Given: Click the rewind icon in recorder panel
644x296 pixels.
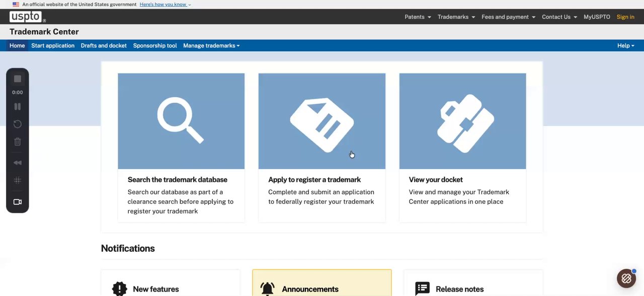Looking at the screenshot, I should pos(18,163).
